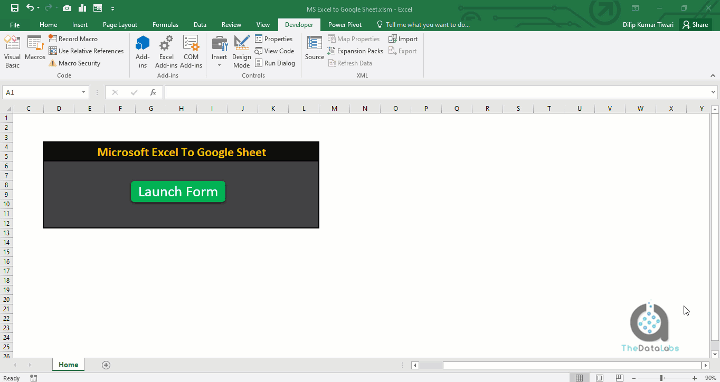This screenshot has width=720, height=382.
Task: Open the Macros dialog
Action: coord(35,48)
